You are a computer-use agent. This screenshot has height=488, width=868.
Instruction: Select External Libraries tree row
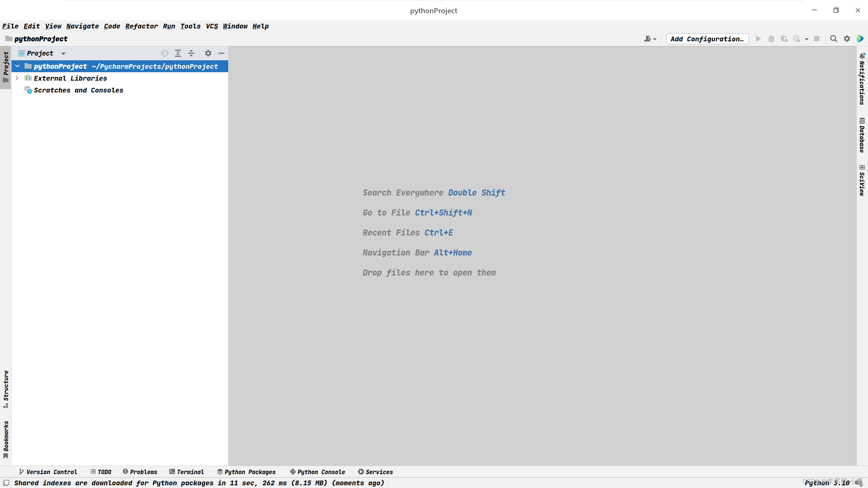click(120, 78)
